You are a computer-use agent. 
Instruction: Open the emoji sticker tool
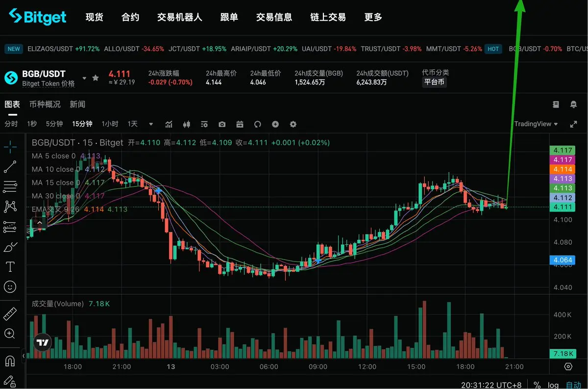pos(10,287)
